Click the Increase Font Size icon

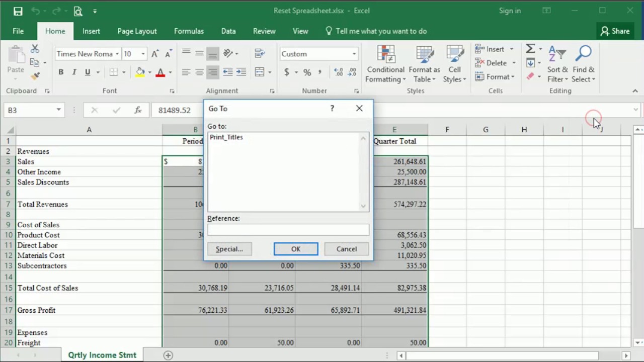(155, 54)
